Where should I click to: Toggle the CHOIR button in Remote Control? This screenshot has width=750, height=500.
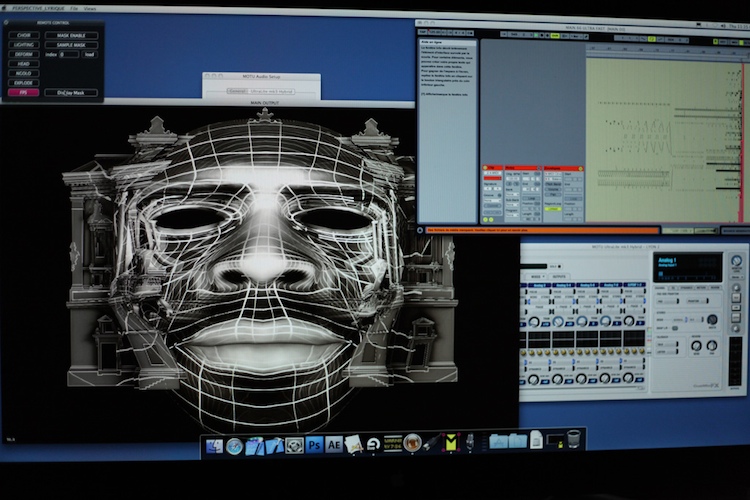pos(22,35)
